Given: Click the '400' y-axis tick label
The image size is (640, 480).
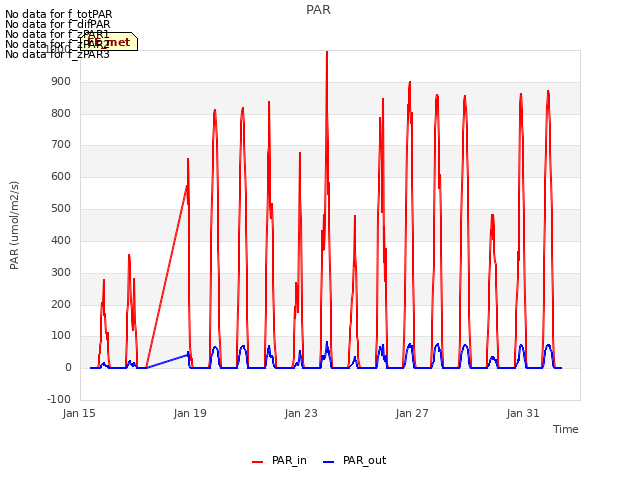Looking at the screenshot, I should [61, 240].
